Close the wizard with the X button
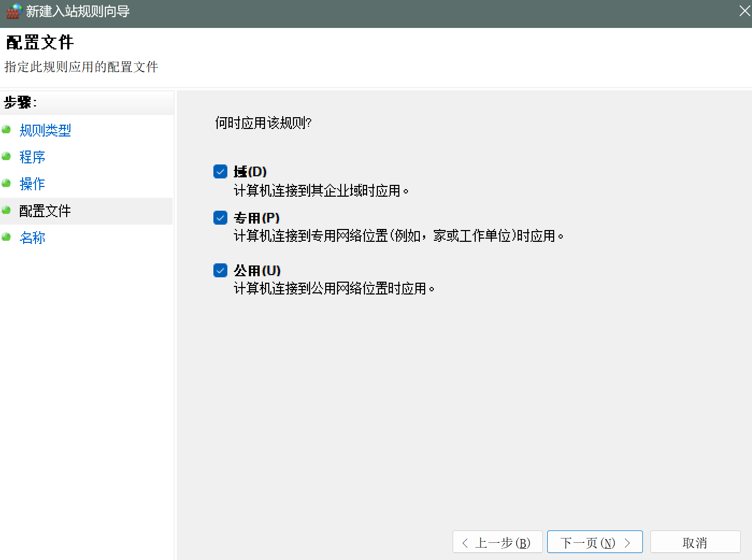 pyautogui.click(x=744, y=10)
